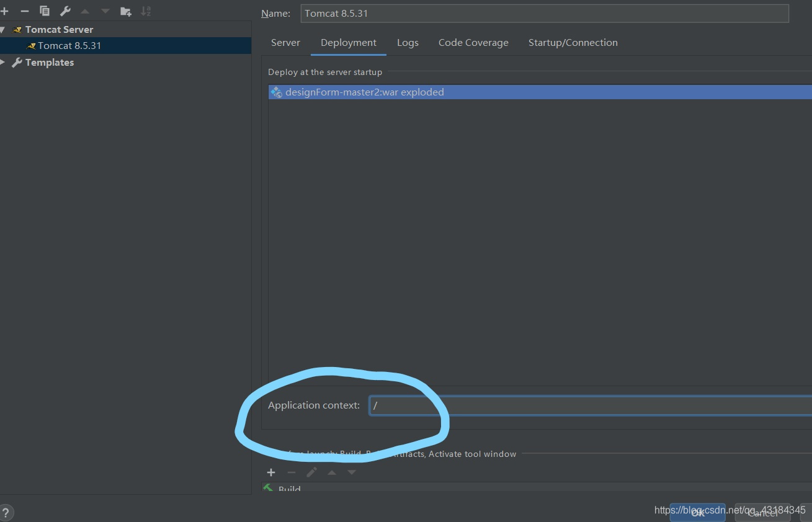Open the Code Coverage tab
This screenshot has height=522, width=812.
(473, 42)
